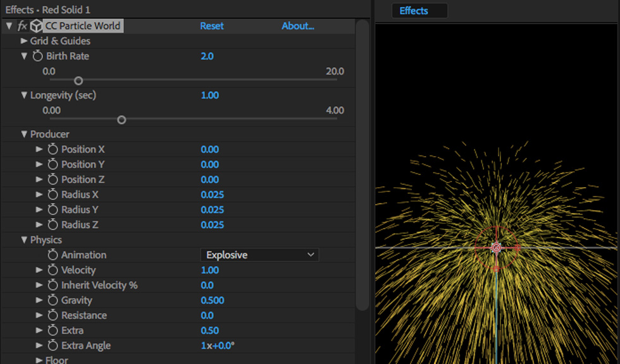This screenshot has width=620, height=364.
Task: Click the Radius X value 0.025
Action: pos(213,195)
